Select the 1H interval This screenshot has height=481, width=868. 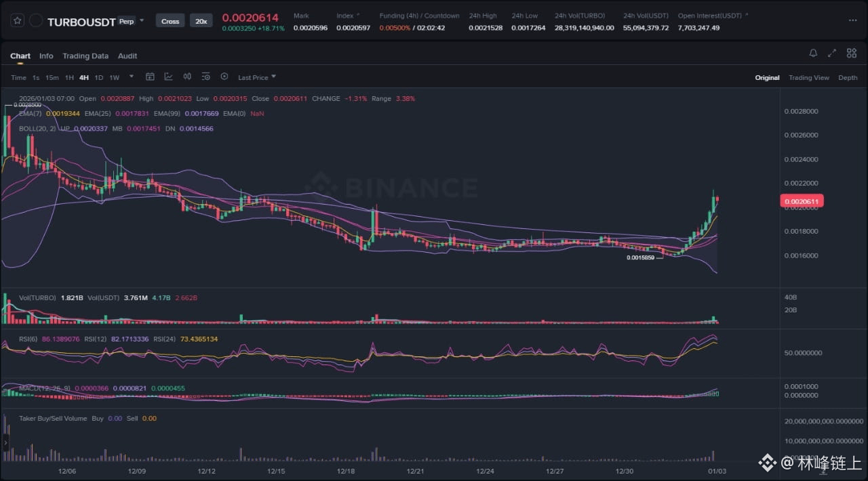(x=69, y=77)
